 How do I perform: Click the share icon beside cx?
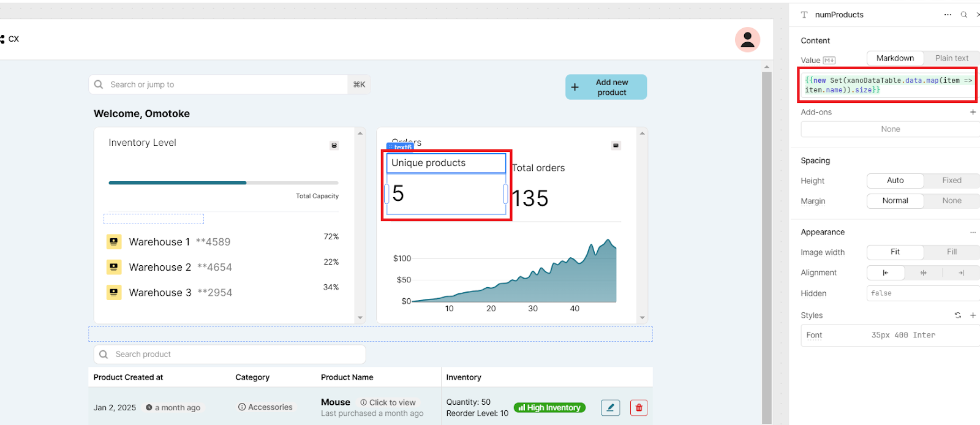[2, 39]
